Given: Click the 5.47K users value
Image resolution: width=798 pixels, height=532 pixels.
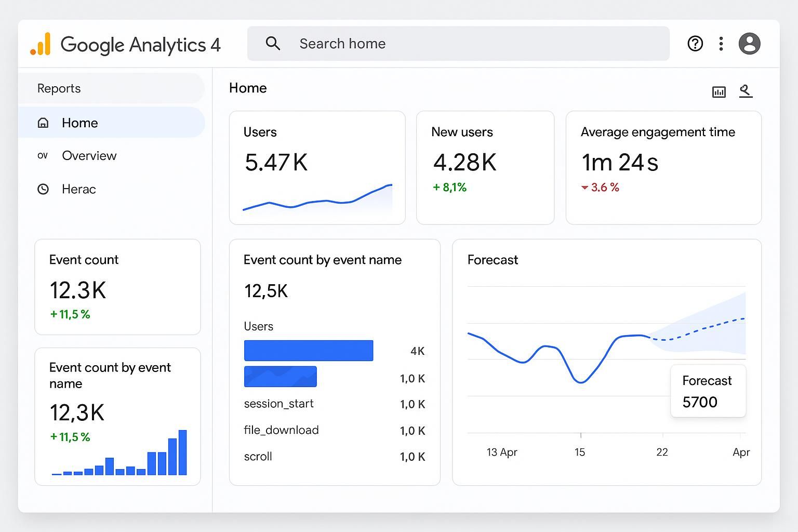Looking at the screenshot, I should pos(276,163).
